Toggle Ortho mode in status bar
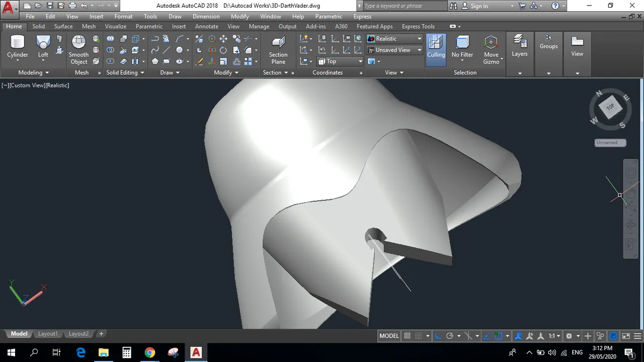Screen dimensions: 644x362 (x=438, y=336)
